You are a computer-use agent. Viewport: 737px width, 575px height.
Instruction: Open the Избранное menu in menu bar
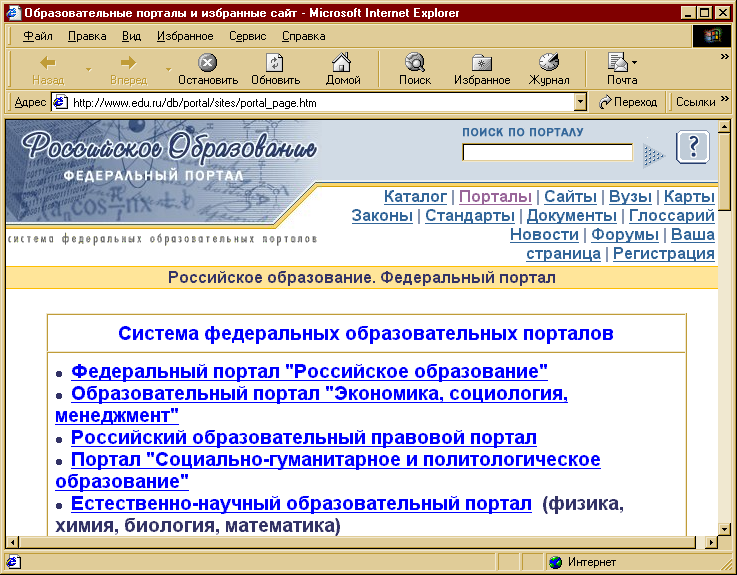click(185, 36)
